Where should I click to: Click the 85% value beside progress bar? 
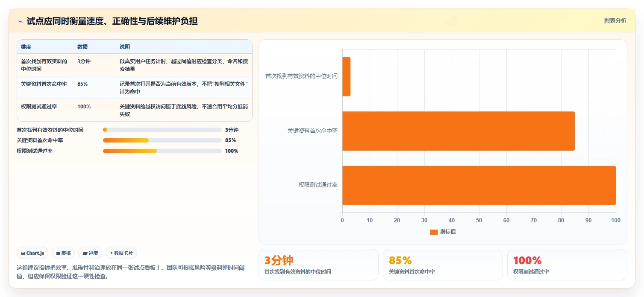(x=230, y=140)
